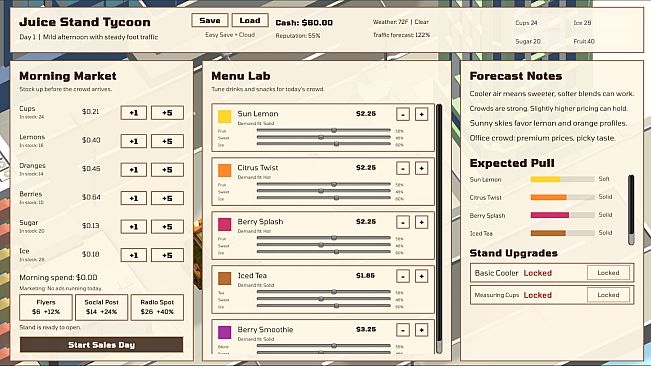Lower the Berry Smoothie price
651x366 pixels.
(x=403, y=330)
